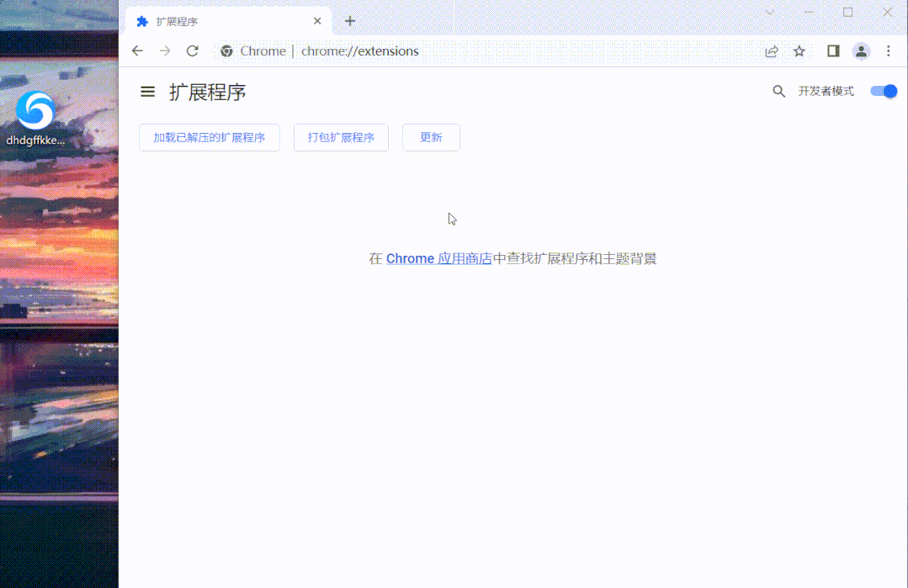Open the Chrome web store link

(439, 259)
